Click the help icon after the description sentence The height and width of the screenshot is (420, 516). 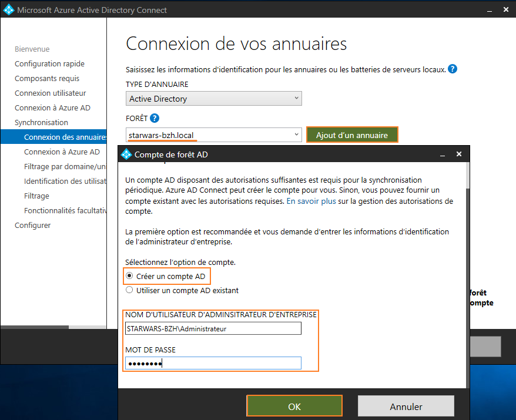point(453,69)
